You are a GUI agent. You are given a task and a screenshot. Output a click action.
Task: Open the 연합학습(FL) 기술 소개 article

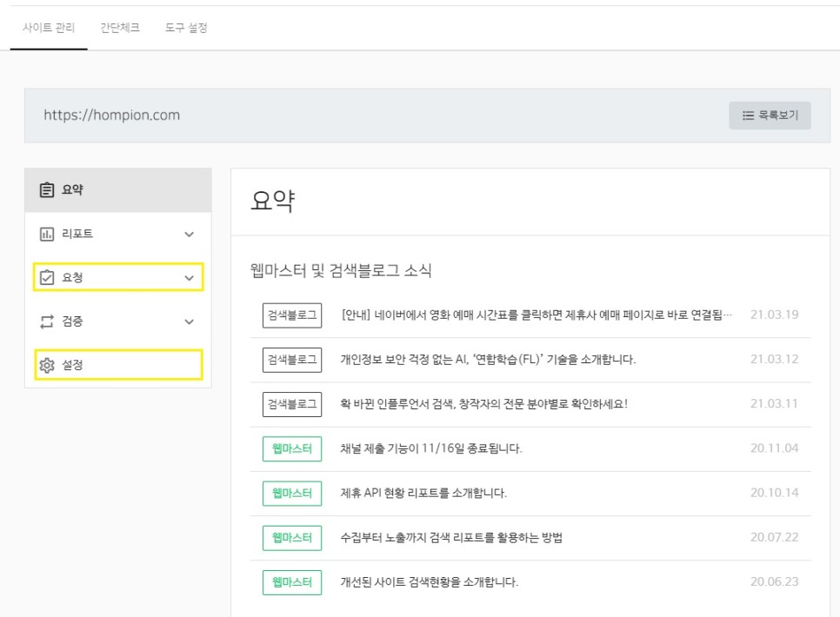(x=488, y=360)
